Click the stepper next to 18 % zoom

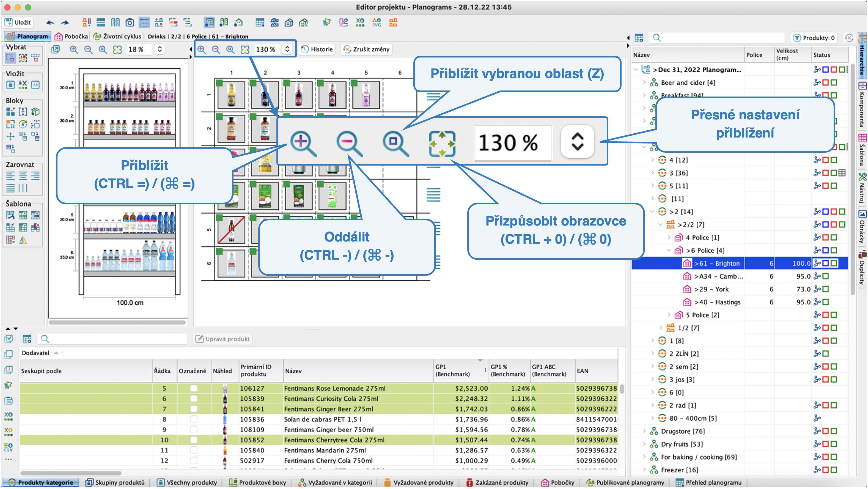click(160, 49)
